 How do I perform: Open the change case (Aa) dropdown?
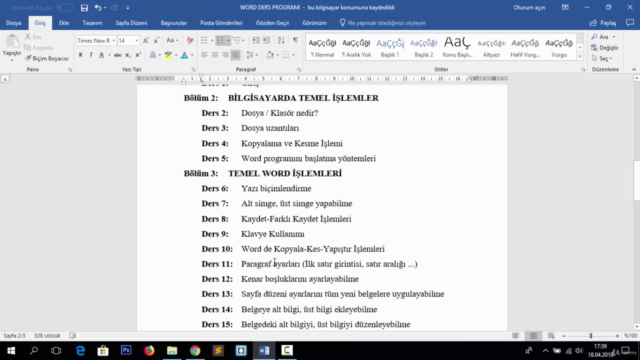(x=172, y=40)
